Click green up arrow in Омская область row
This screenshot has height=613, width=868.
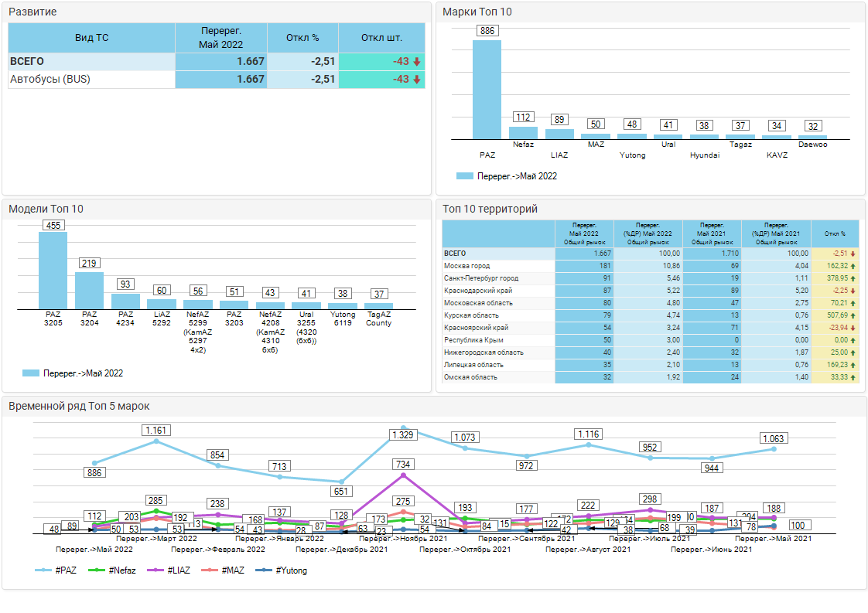click(x=853, y=377)
